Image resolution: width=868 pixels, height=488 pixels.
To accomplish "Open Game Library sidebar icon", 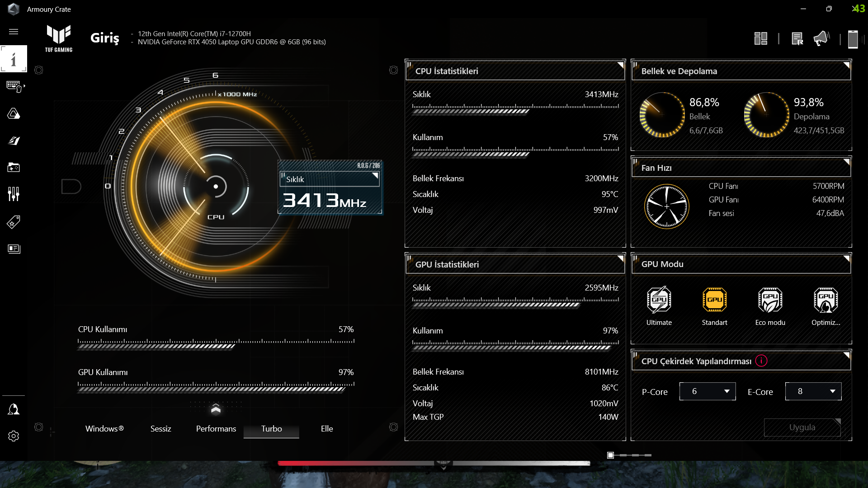I will coord(14,168).
